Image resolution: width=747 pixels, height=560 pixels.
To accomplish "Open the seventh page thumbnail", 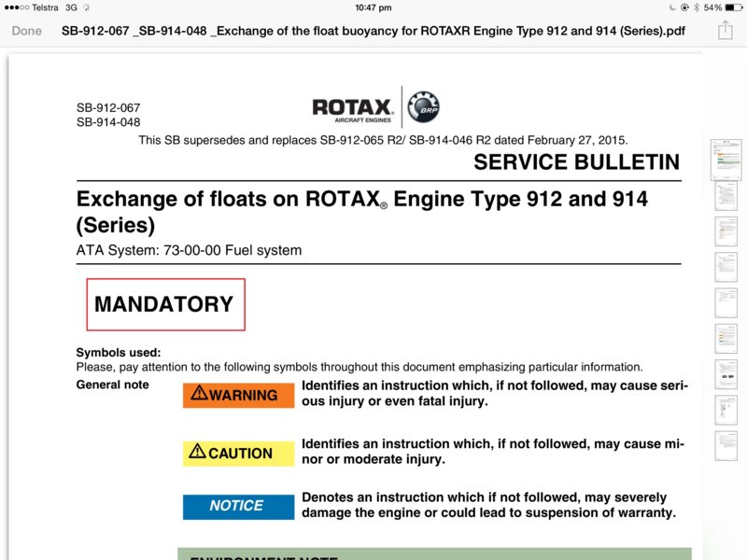I will [x=726, y=374].
